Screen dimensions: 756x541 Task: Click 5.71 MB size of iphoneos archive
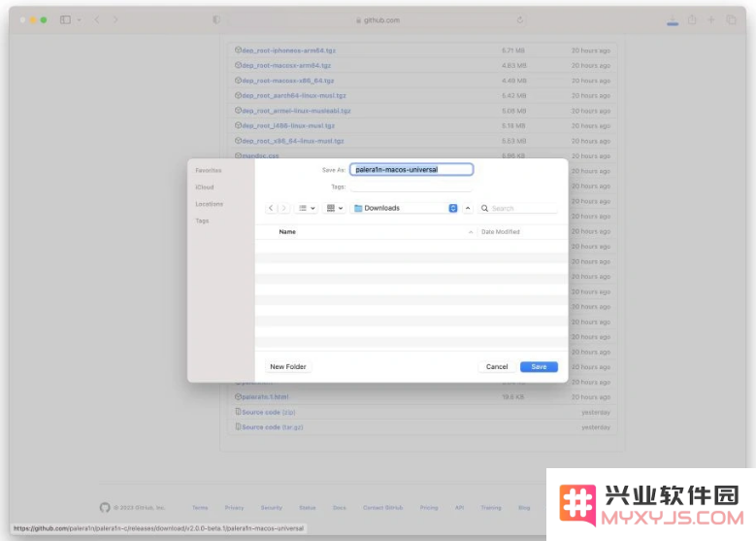pyautogui.click(x=513, y=51)
